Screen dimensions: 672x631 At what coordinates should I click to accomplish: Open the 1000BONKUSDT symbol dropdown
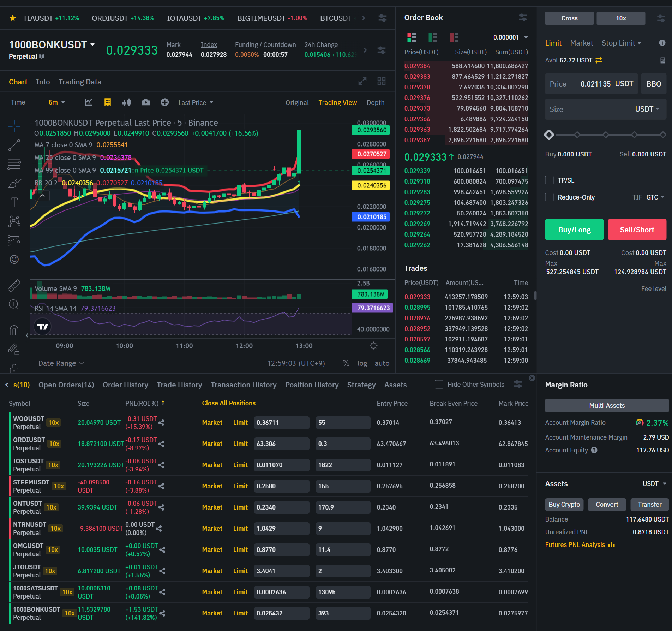92,44
